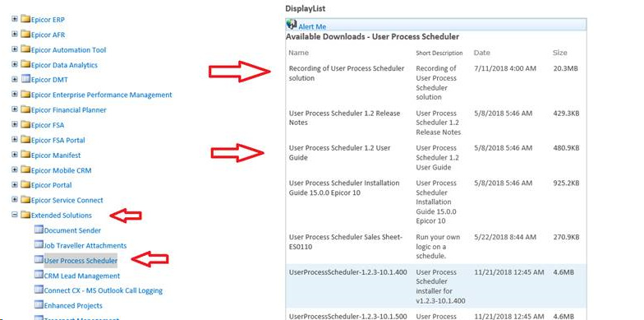
Task: Click the Epicor Data Analytics folder icon
Action: coord(25,64)
